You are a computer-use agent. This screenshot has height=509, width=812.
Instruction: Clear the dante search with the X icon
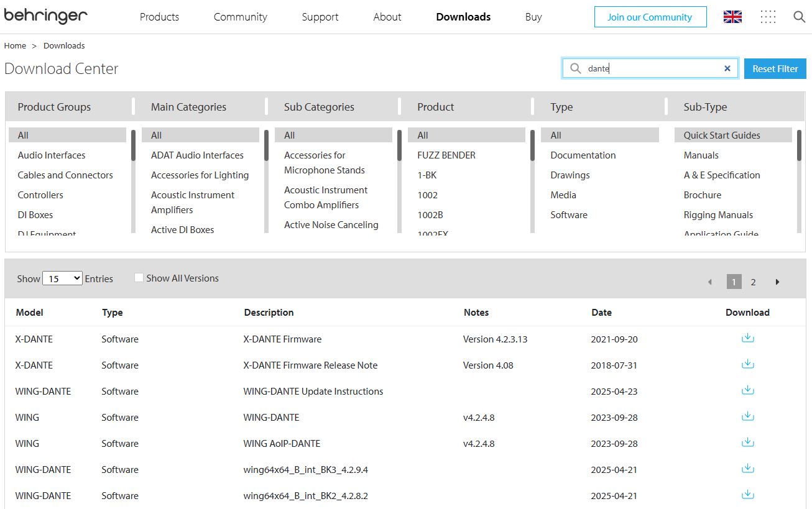coord(727,68)
